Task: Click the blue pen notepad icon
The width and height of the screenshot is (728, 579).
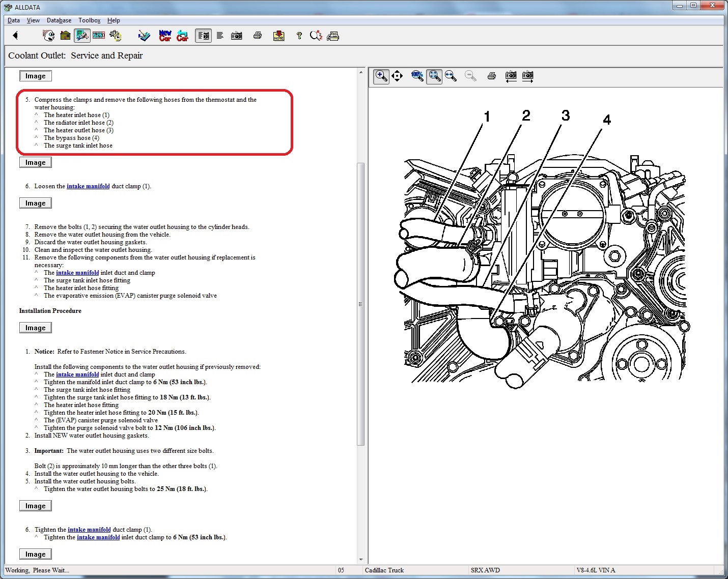Action: [x=144, y=36]
